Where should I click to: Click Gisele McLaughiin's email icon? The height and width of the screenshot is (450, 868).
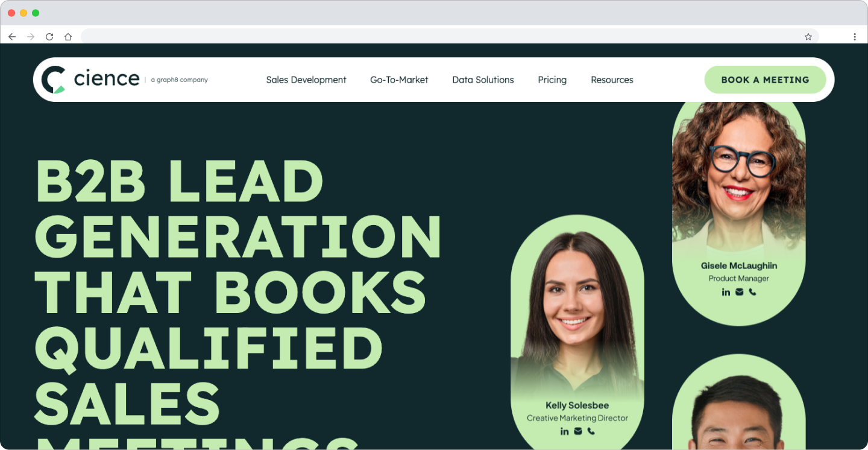[740, 292]
